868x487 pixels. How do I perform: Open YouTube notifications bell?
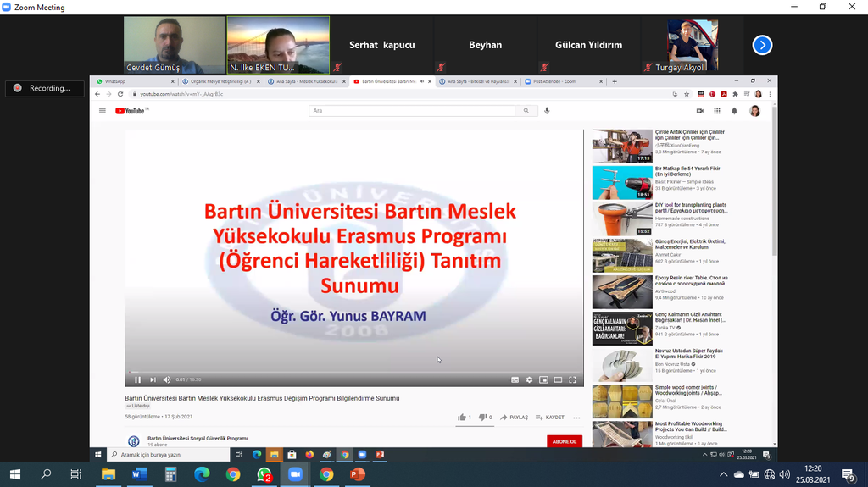[x=734, y=111]
